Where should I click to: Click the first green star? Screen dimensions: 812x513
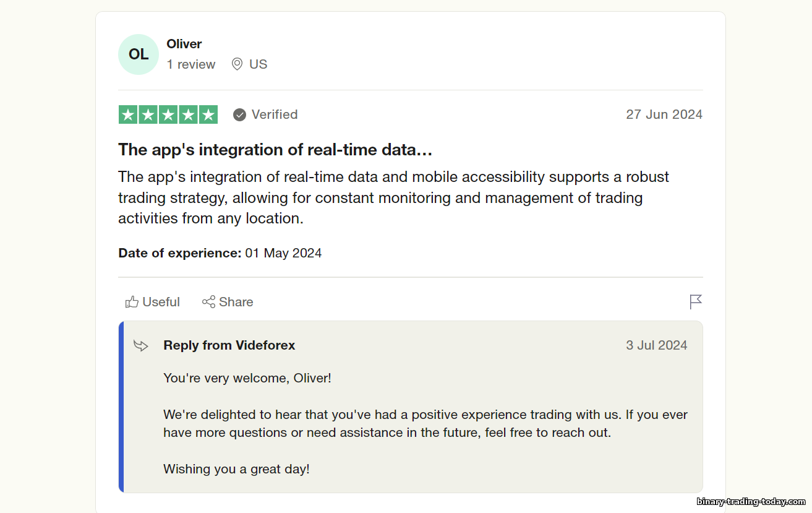pos(127,114)
